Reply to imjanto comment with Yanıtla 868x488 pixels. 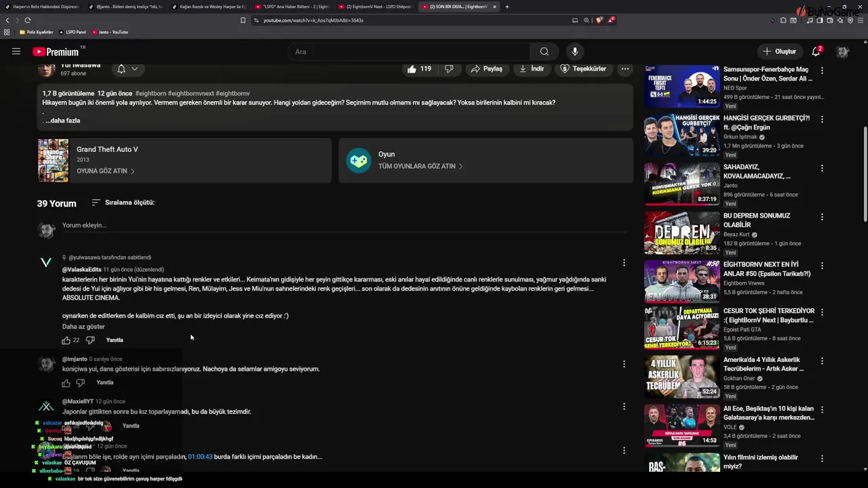tap(105, 383)
